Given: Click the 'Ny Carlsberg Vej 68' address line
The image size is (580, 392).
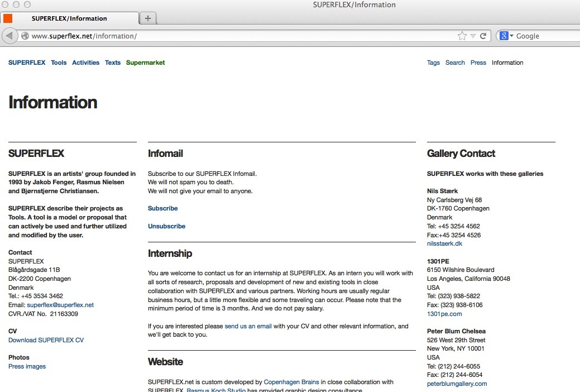Looking at the screenshot, I should point(454,200).
